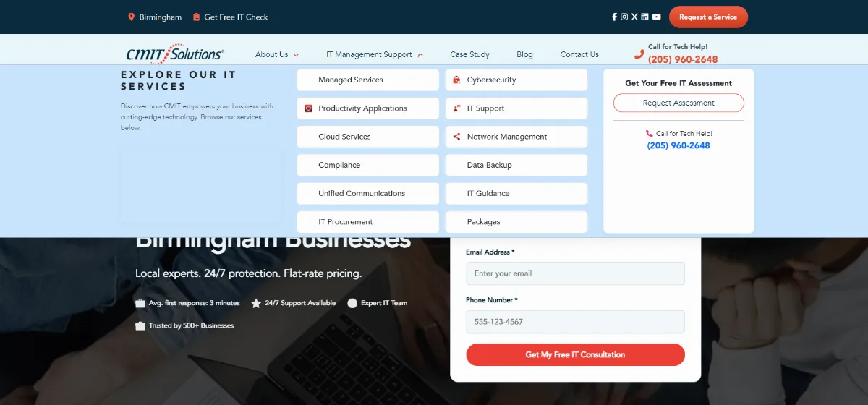Click the blue (205) 960-2648 number in assessment card
868x405 pixels.
678,145
